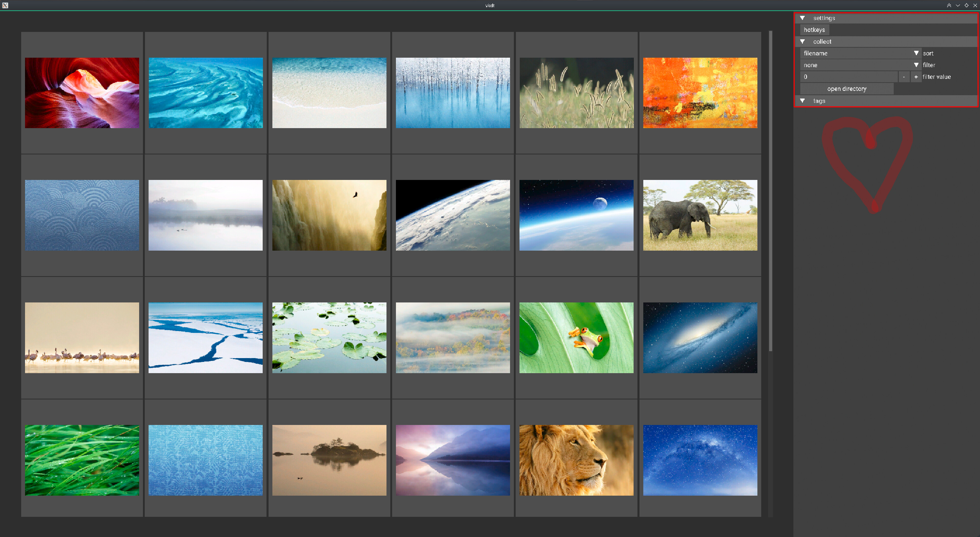Select the lion thumbnail
The width and height of the screenshot is (980, 537).
(576, 460)
